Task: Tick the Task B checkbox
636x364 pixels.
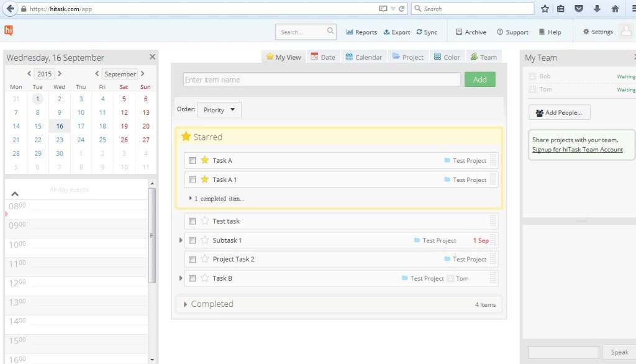Action: [193, 278]
